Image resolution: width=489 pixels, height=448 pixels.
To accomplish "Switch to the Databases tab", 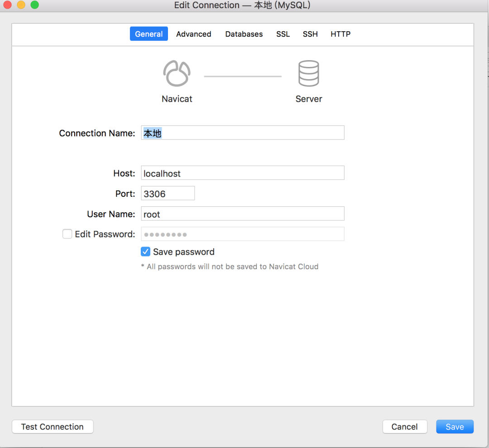I will 244,34.
